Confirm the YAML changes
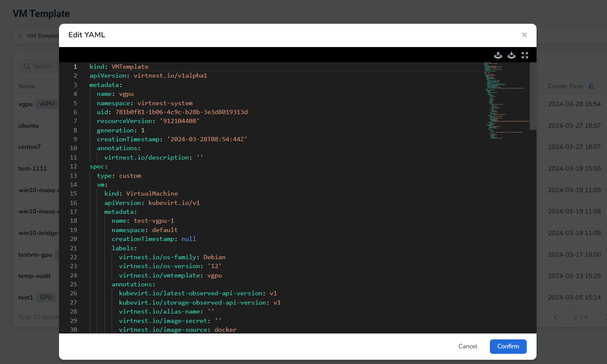This screenshot has height=364, width=607. click(508, 346)
